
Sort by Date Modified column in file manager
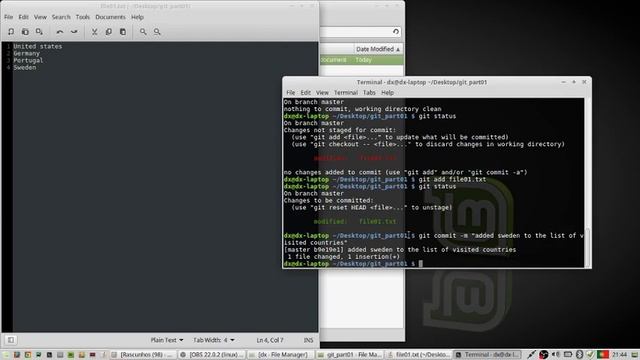(x=378, y=49)
